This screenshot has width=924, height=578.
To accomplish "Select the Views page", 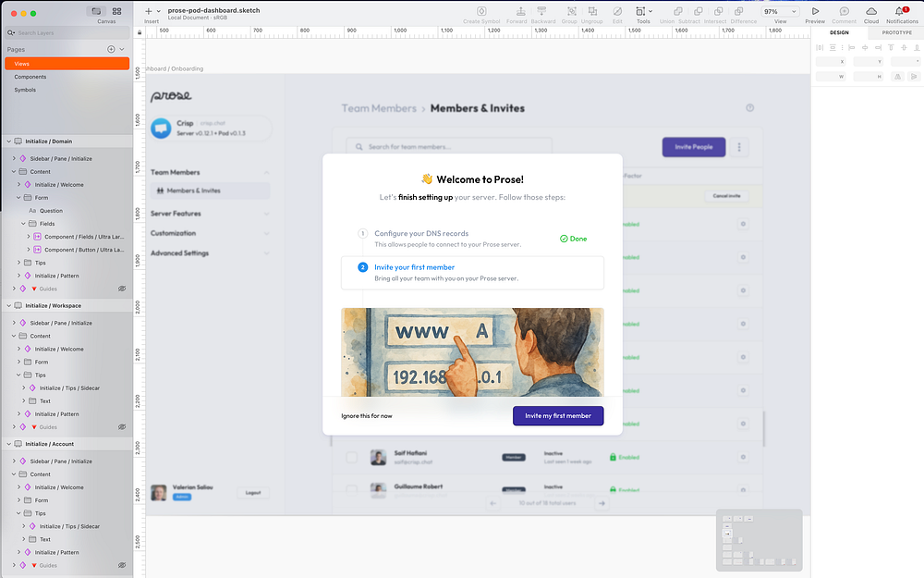I will [67, 63].
